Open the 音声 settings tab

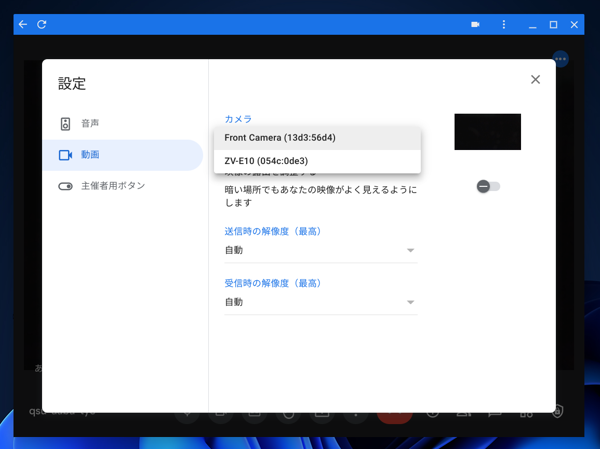(x=122, y=124)
